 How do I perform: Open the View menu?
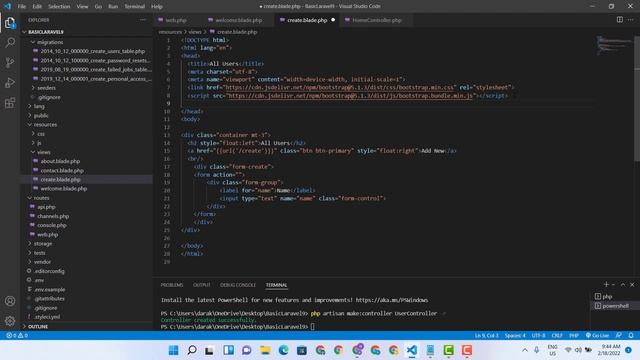82,7
